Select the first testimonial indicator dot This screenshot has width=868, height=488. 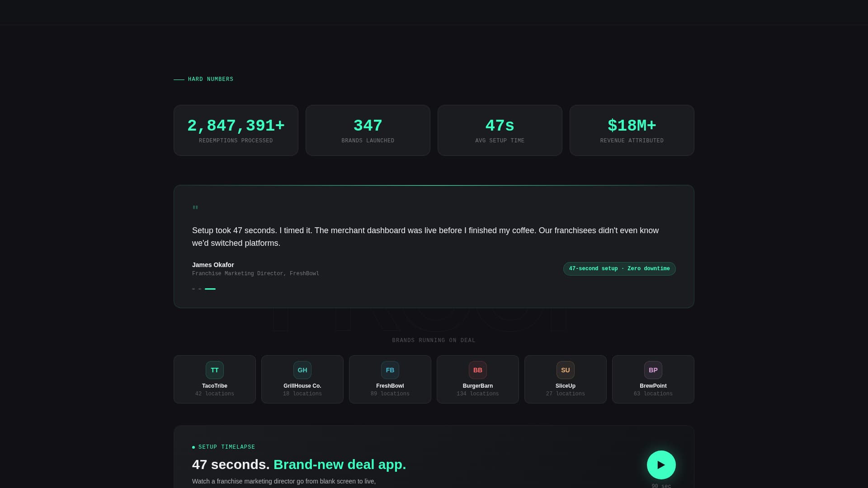pos(193,289)
